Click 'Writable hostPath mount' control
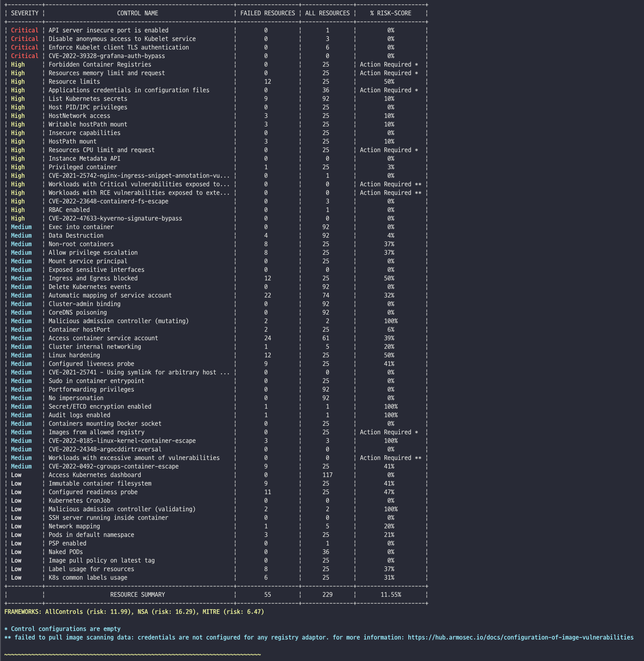This screenshot has width=644, height=661. click(88, 124)
